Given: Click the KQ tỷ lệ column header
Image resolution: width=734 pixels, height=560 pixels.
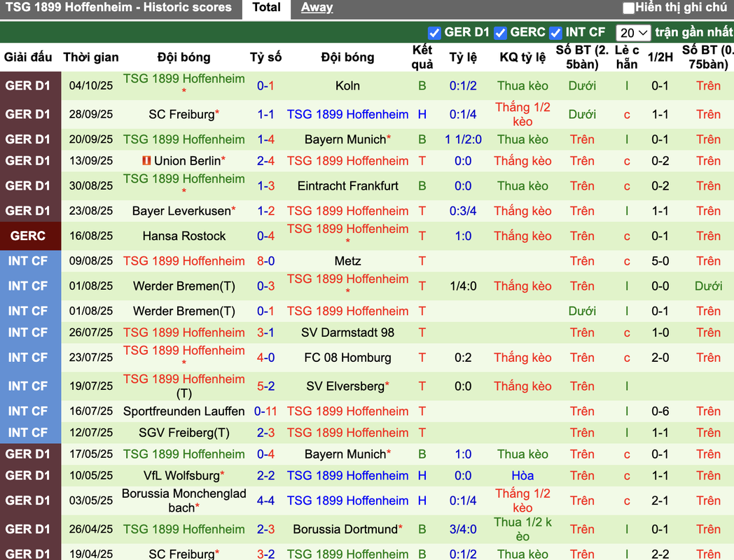Looking at the screenshot, I should (522, 57).
